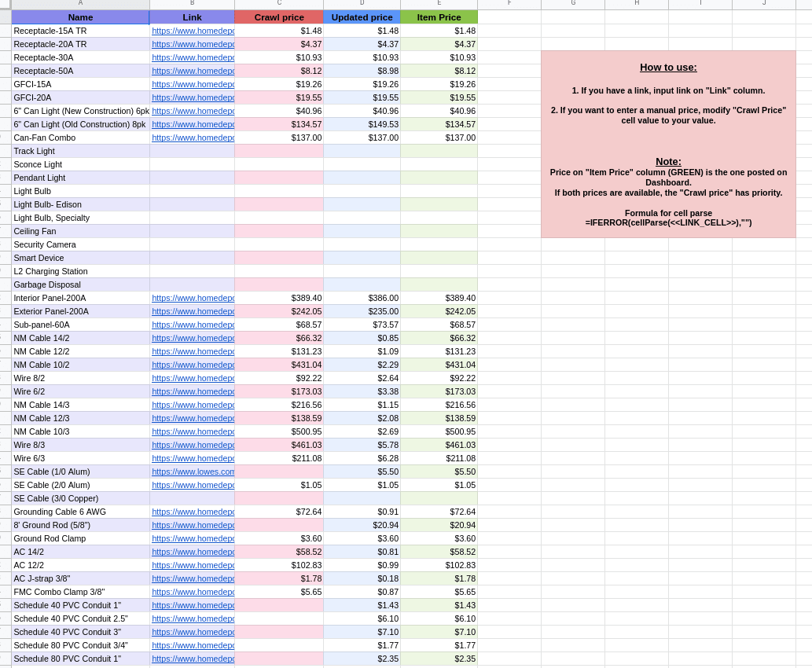This screenshot has width=812, height=668.
Task: Open the SE Cable (1/0 Alum) lowes link
Action: coord(193,472)
